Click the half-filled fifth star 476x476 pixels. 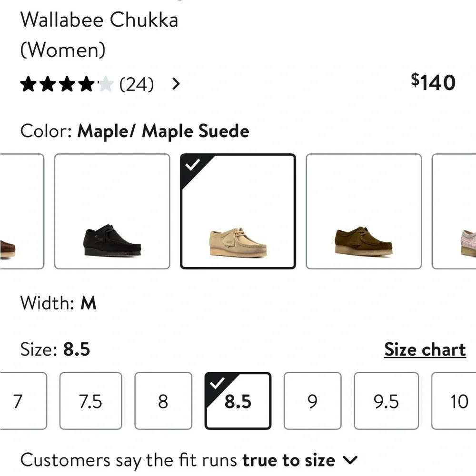pyautogui.click(x=107, y=84)
